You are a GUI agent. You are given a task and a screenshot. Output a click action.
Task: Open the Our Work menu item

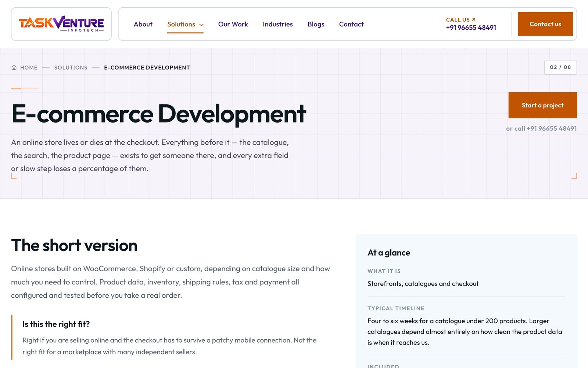[233, 24]
